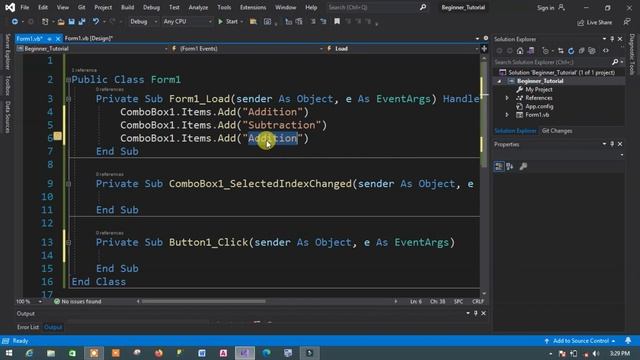Open the Load member dropdown
The width and height of the screenshot is (640, 360).
[x=403, y=49]
